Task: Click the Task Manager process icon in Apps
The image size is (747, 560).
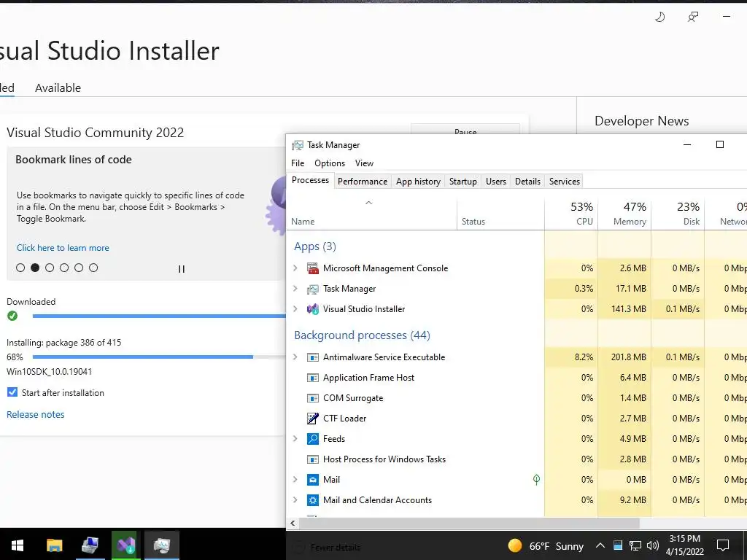Action: click(312, 289)
